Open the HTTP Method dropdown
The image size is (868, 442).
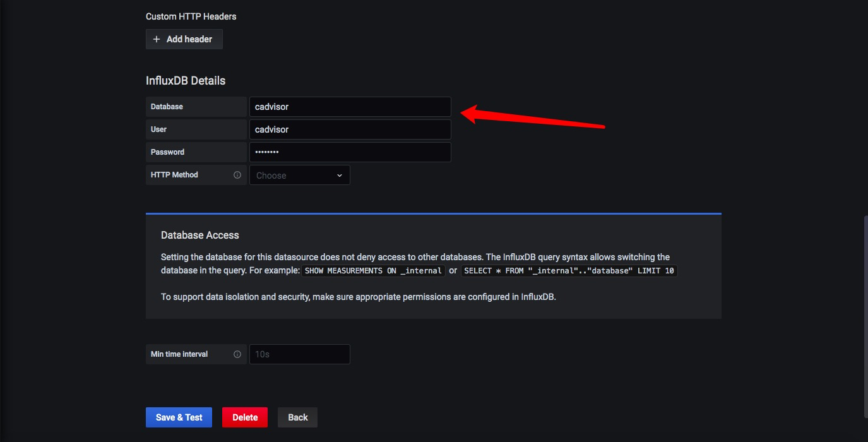[300, 175]
